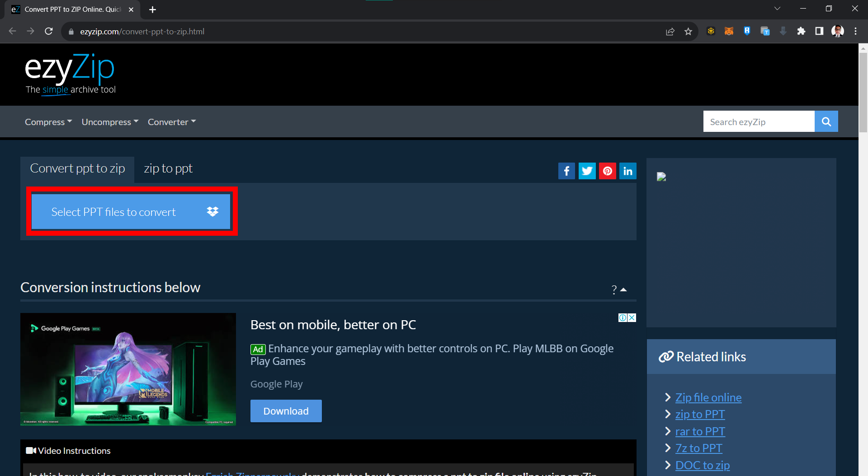This screenshot has width=868, height=476.
Task: Bookmark this page with star icon
Action: (688, 32)
